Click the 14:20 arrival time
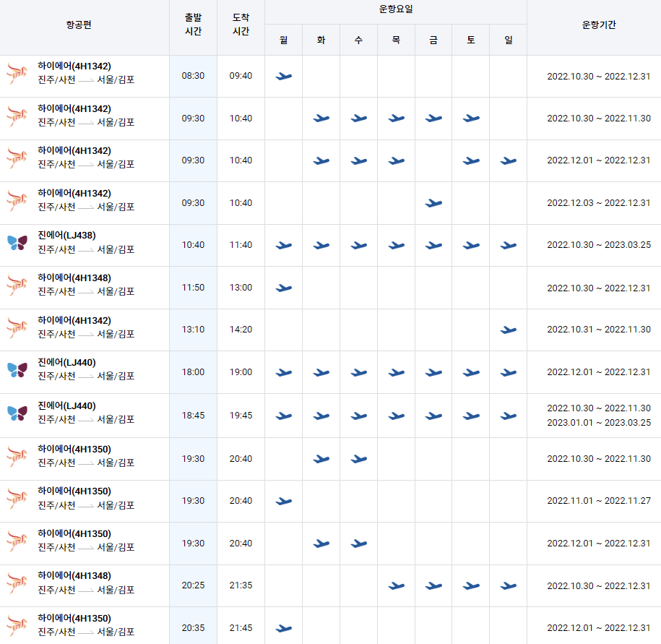The image size is (661, 644). (x=241, y=330)
